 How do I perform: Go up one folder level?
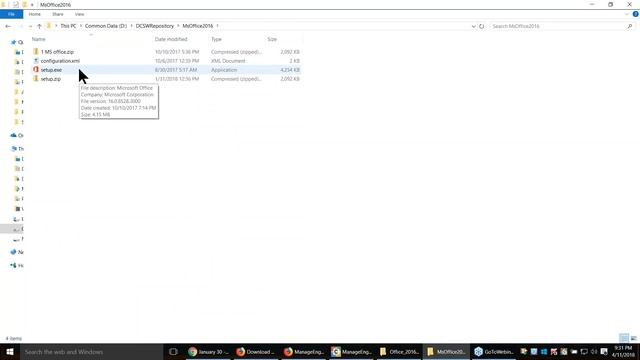pyautogui.click(x=39, y=26)
